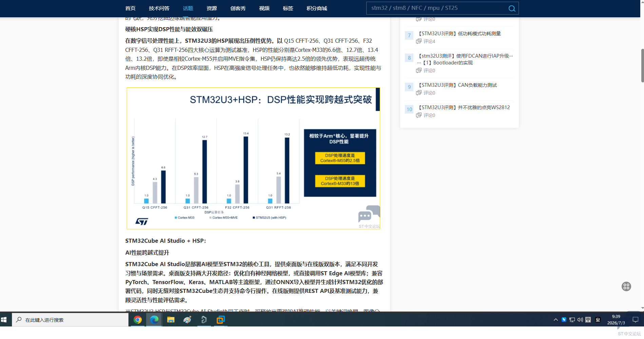
Task: Click the comment icon under CAN负载能力测试
Action: point(419,93)
